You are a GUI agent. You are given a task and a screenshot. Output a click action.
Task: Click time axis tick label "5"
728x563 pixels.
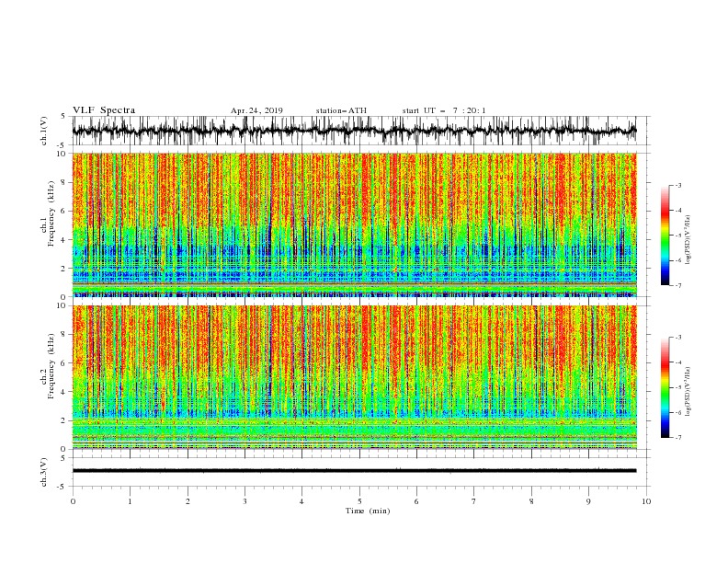tap(359, 501)
